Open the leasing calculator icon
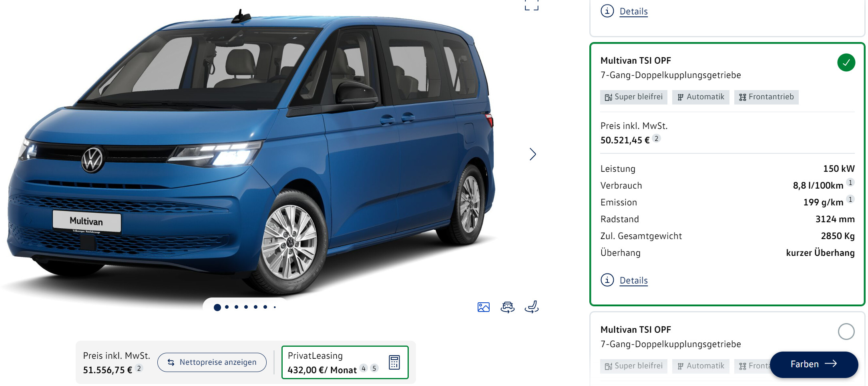Screen dimensions: 868x386 tap(394, 362)
